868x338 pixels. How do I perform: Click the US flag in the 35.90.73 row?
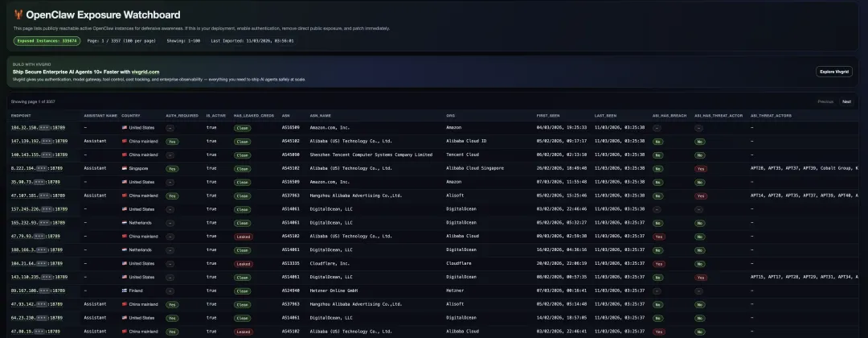[x=125, y=182]
